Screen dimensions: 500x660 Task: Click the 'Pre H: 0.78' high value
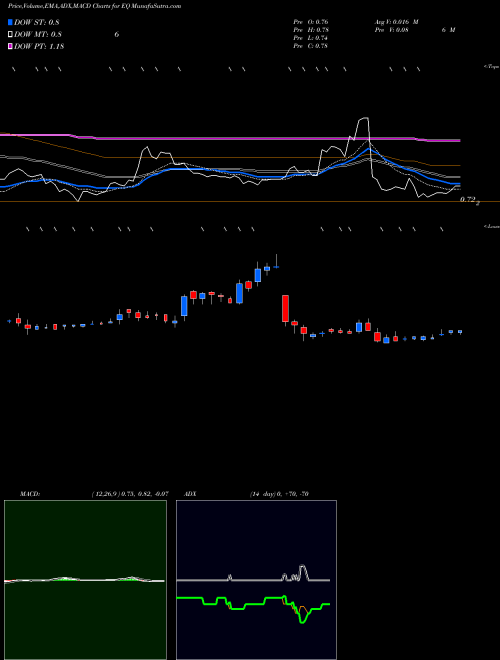(x=311, y=30)
